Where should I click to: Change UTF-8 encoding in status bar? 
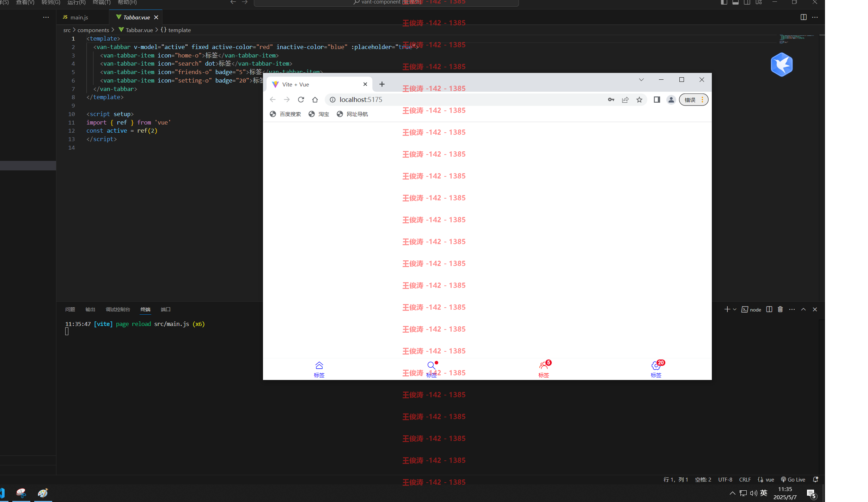click(725, 480)
